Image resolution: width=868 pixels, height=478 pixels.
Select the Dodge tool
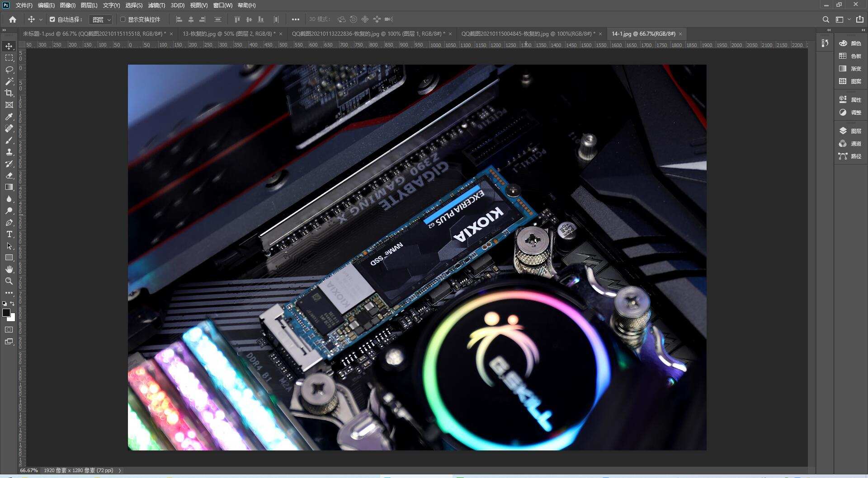9,211
